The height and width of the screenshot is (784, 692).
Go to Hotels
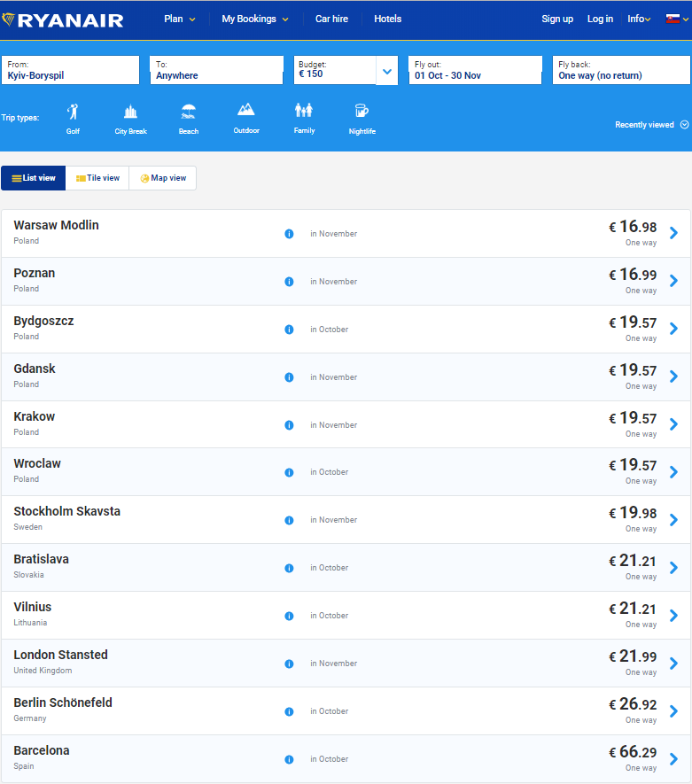pyautogui.click(x=387, y=19)
